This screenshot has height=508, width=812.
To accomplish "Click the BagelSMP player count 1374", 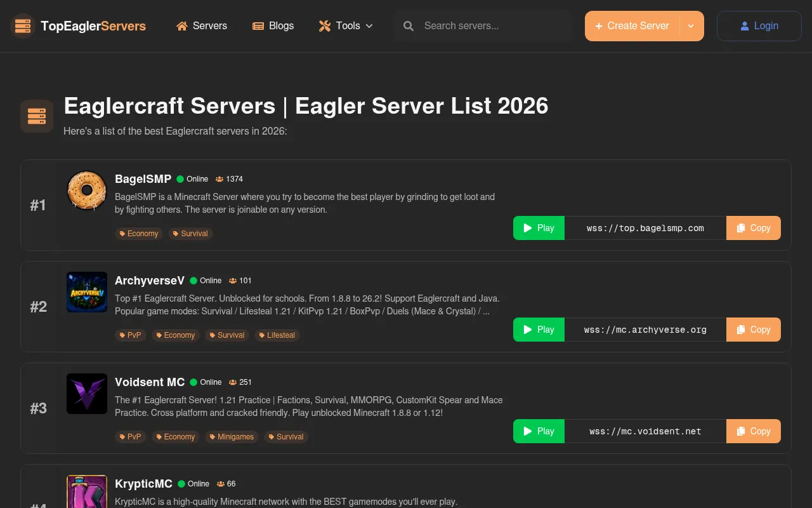I will click(x=229, y=179).
